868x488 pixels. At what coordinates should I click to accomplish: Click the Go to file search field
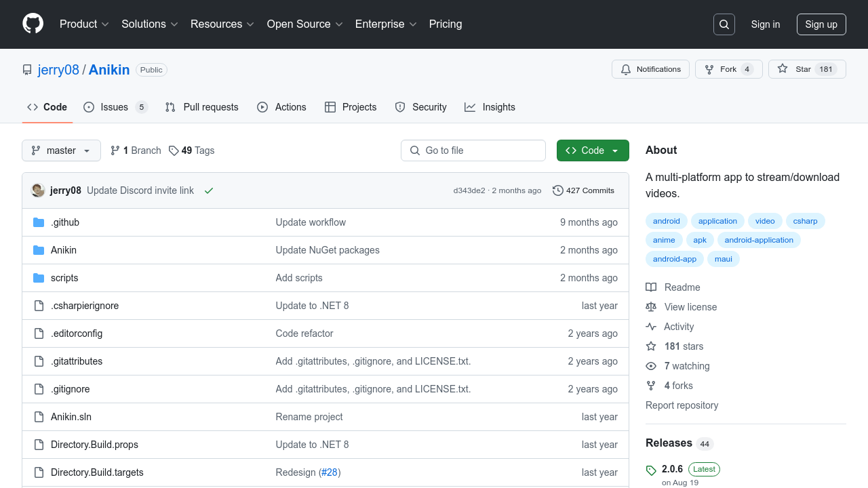(x=473, y=150)
